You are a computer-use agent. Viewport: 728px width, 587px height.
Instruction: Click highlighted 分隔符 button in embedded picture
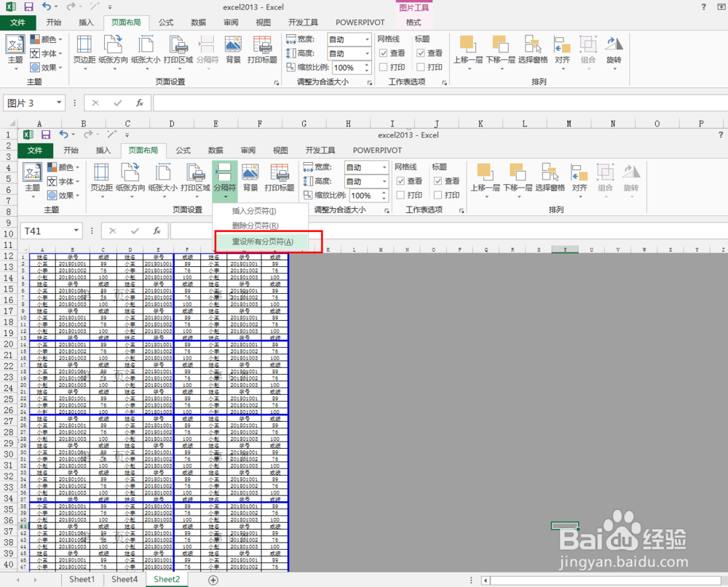[225, 181]
